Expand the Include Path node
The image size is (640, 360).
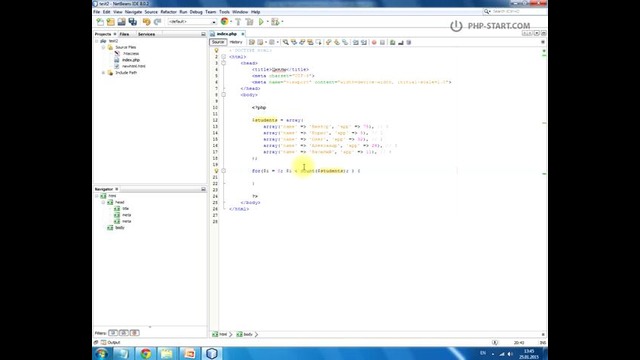point(104,73)
